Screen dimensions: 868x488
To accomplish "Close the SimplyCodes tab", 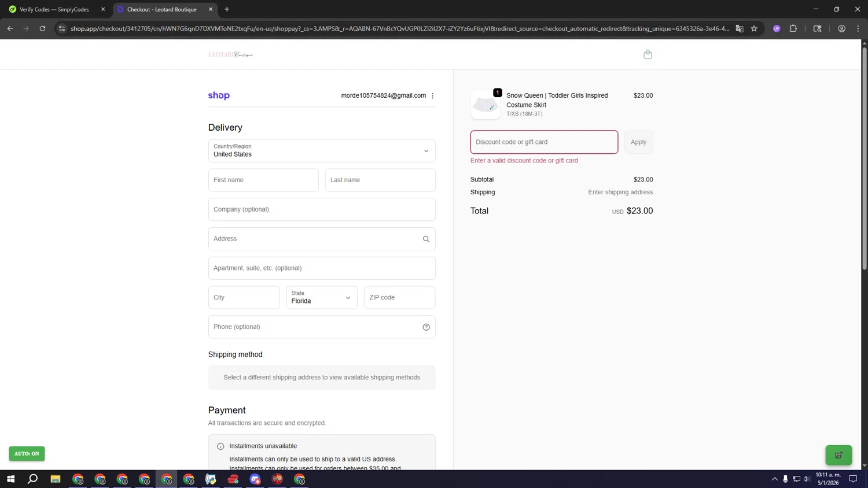I will [x=103, y=9].
